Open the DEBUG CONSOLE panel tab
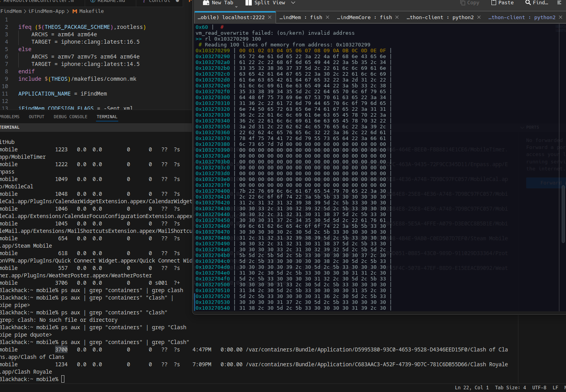 pos(70,117)
